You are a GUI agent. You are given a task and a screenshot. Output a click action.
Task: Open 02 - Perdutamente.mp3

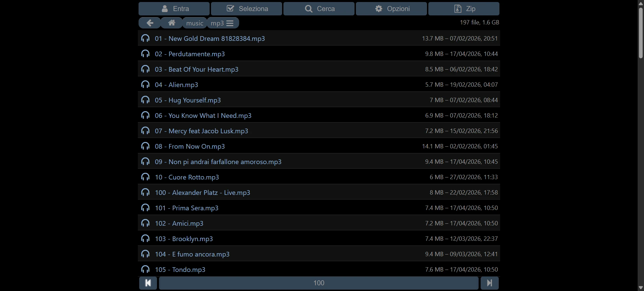[x=190, y=54]
